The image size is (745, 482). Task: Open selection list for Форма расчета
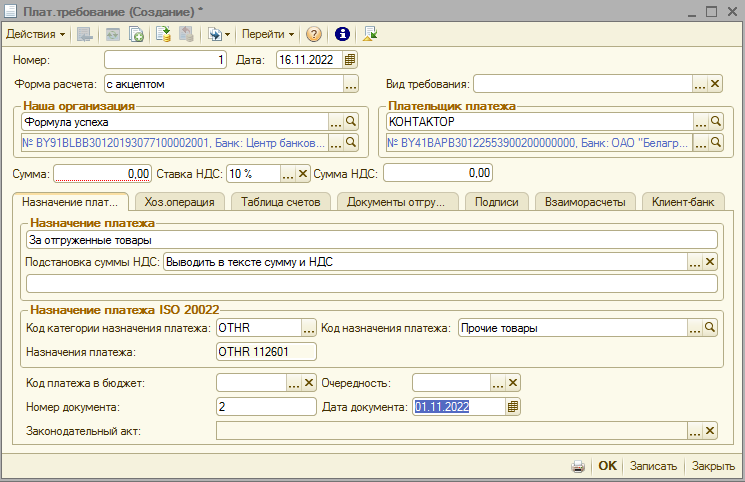click(351, 84)
